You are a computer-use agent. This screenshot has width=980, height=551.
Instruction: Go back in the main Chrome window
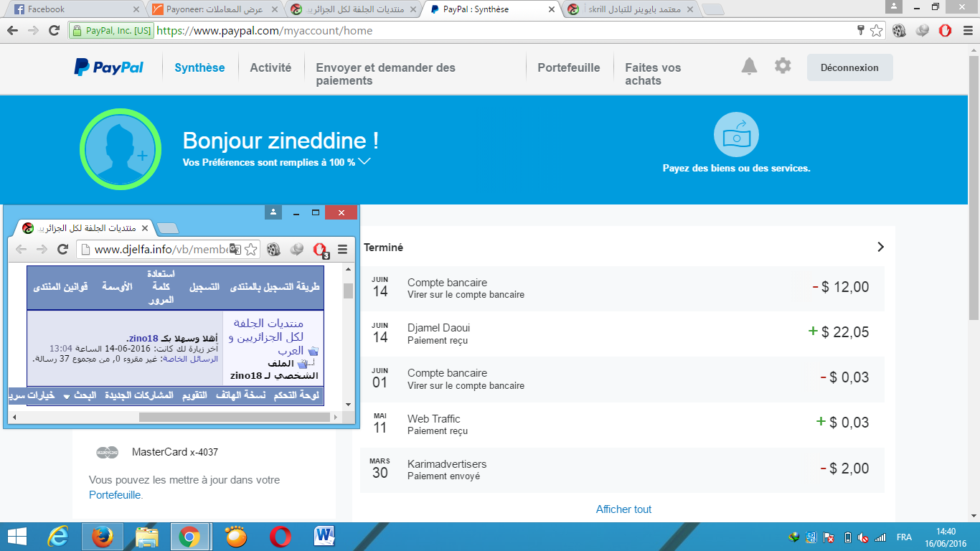(12, 31)
